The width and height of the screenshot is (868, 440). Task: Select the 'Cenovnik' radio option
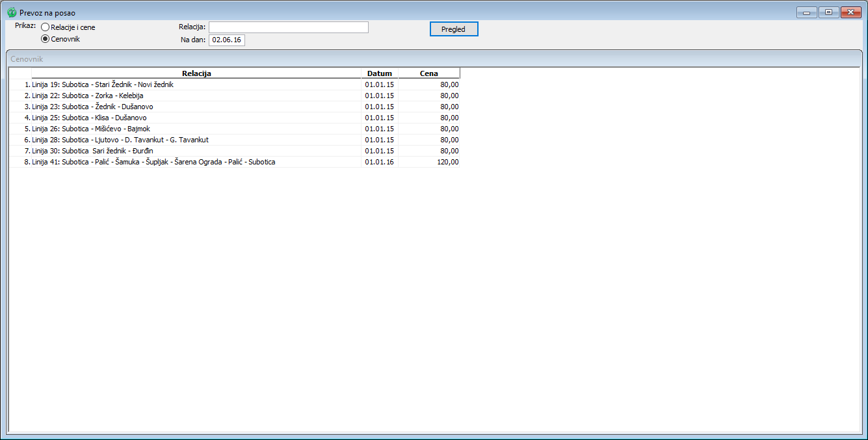pos(46,39)
